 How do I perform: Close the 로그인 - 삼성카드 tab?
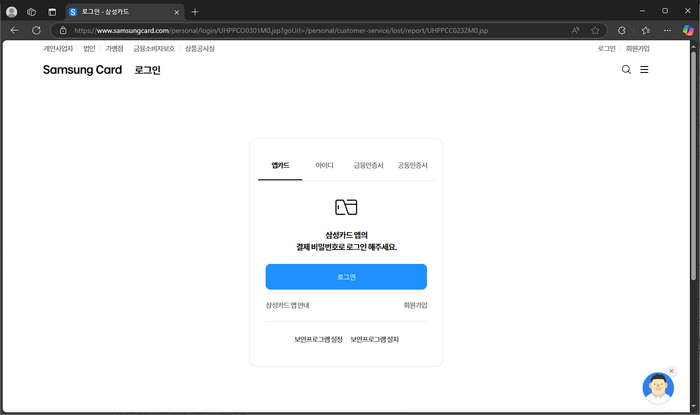(x=176, y=12)
